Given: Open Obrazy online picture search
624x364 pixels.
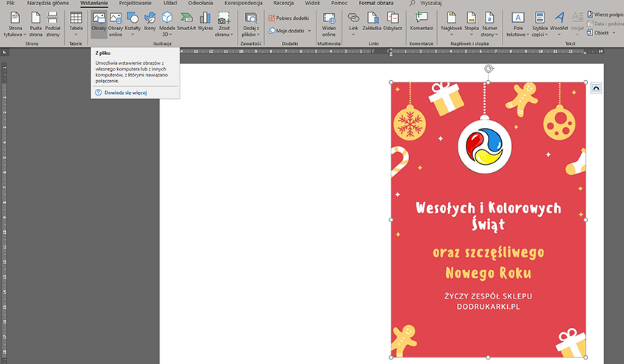Looking at the screenshot, I should [x=116, y=24].
